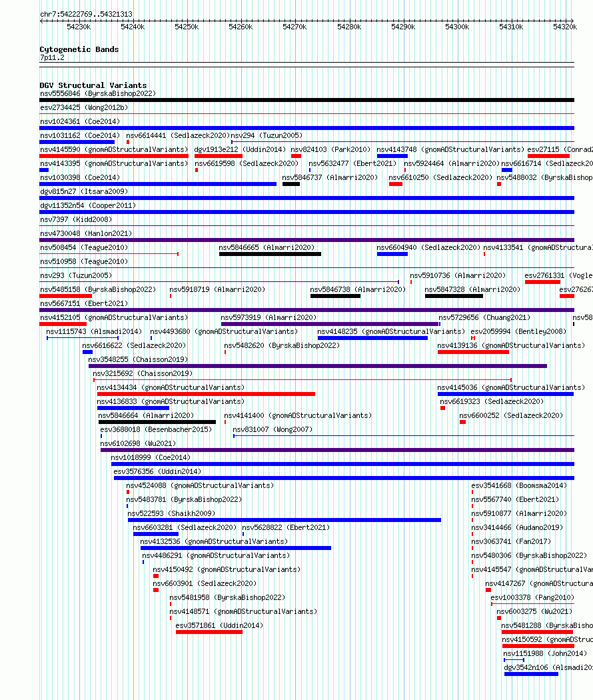Open nsv5910736 (Almarri2020) label
This screenshot has height=700, width=593.
[x=458, y=275]
